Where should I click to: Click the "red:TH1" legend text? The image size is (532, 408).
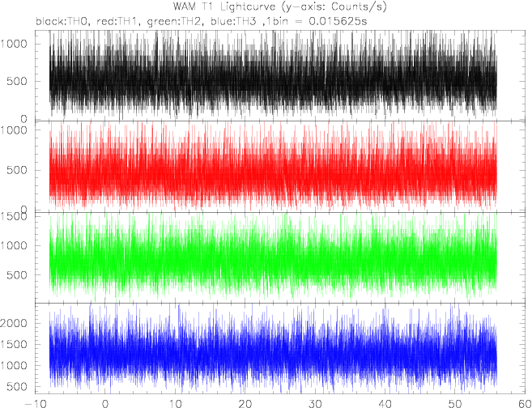click(x=118, y=22)
